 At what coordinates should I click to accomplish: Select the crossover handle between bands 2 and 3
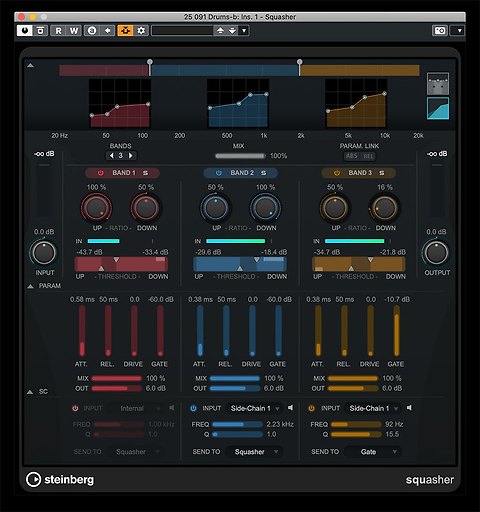click(300, 62)
